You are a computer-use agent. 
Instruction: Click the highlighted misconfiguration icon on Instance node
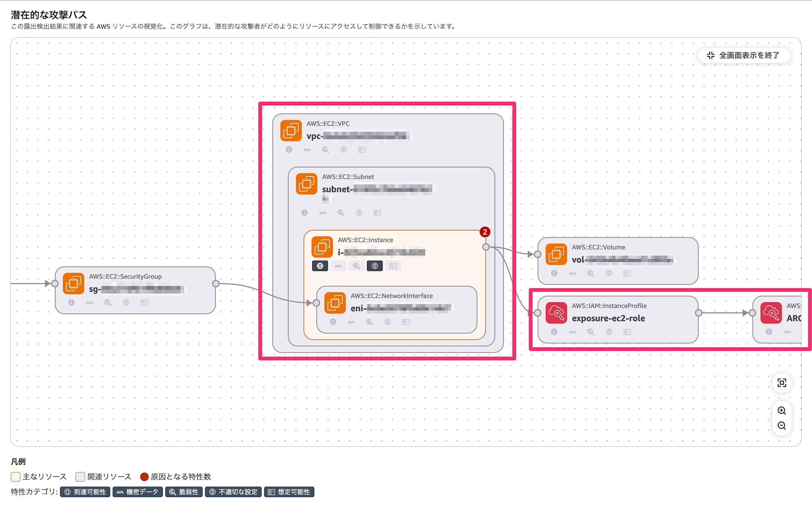[x=375, y=266]
